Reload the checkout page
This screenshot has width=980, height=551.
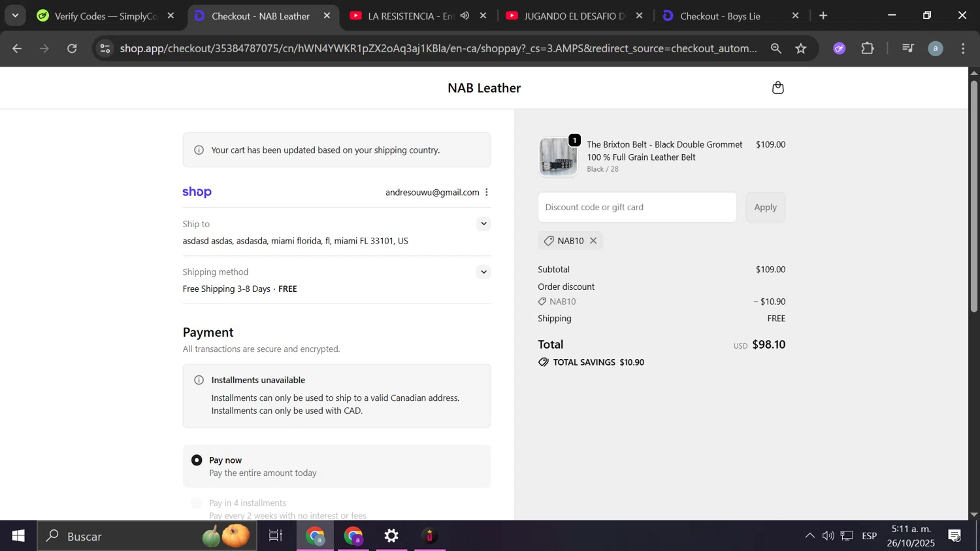[x=73, y=48]
